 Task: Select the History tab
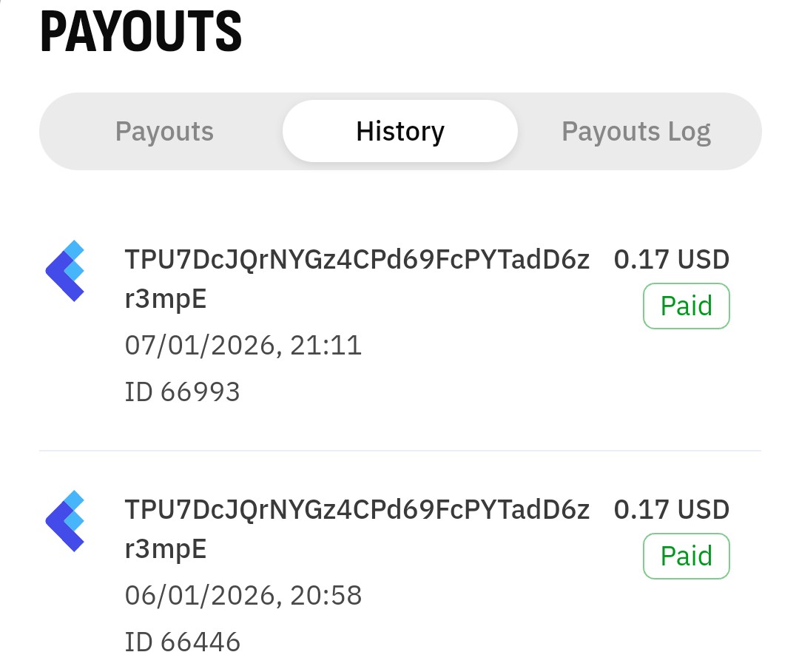(x=399, y=132)
